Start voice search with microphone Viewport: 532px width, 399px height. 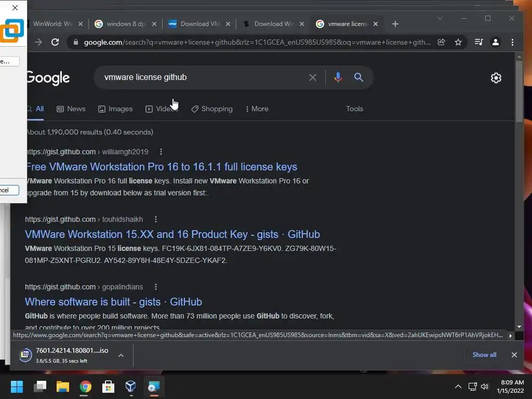point(338,77)
